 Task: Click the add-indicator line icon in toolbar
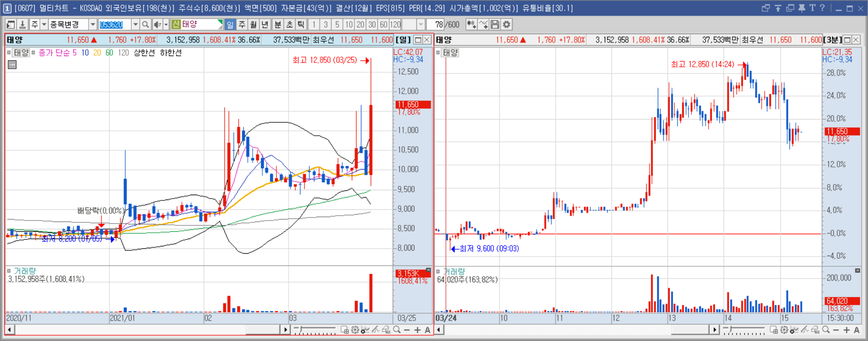pyautogui.click(x=483, y=24)
